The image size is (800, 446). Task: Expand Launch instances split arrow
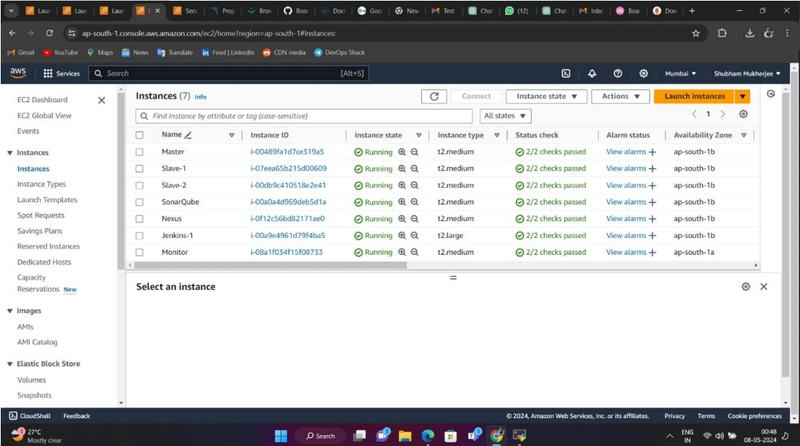[x=743, y=96]
